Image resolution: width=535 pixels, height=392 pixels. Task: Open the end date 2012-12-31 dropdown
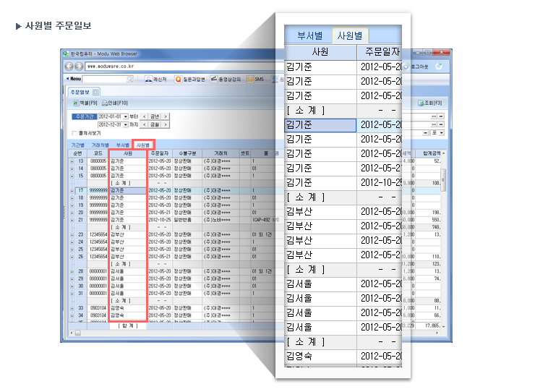pyautogui.click(x=125, y=124)
